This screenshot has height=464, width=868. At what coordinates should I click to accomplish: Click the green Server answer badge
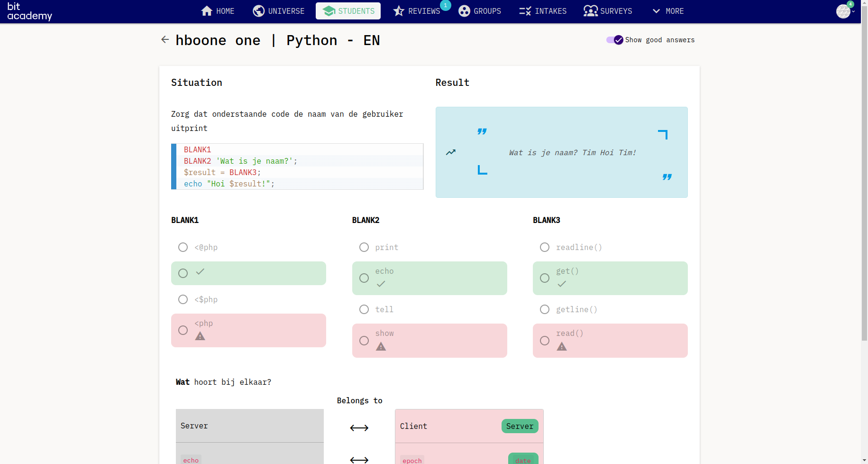coord(520,426)
